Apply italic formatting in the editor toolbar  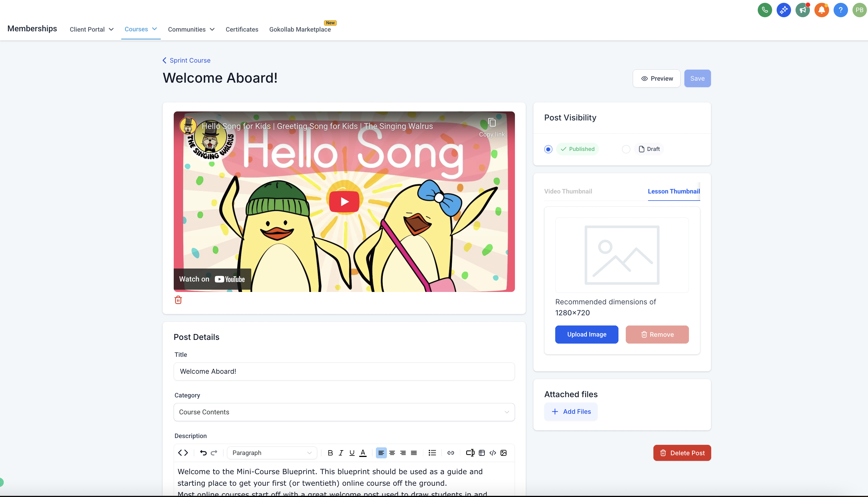[341, 453]
